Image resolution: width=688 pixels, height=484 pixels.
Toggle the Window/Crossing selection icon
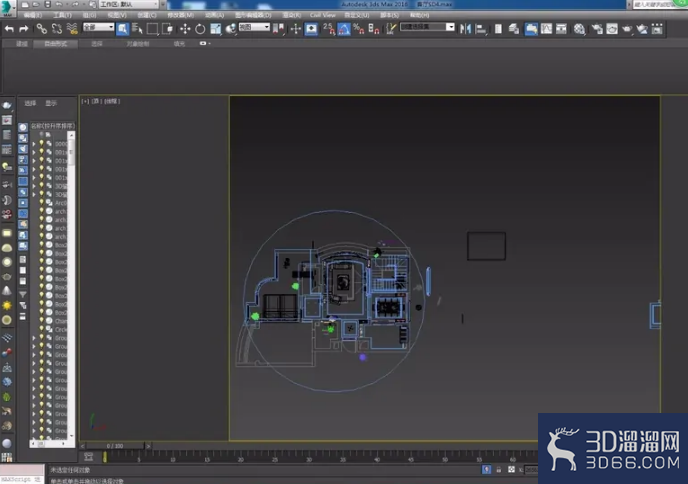point(168,29)
